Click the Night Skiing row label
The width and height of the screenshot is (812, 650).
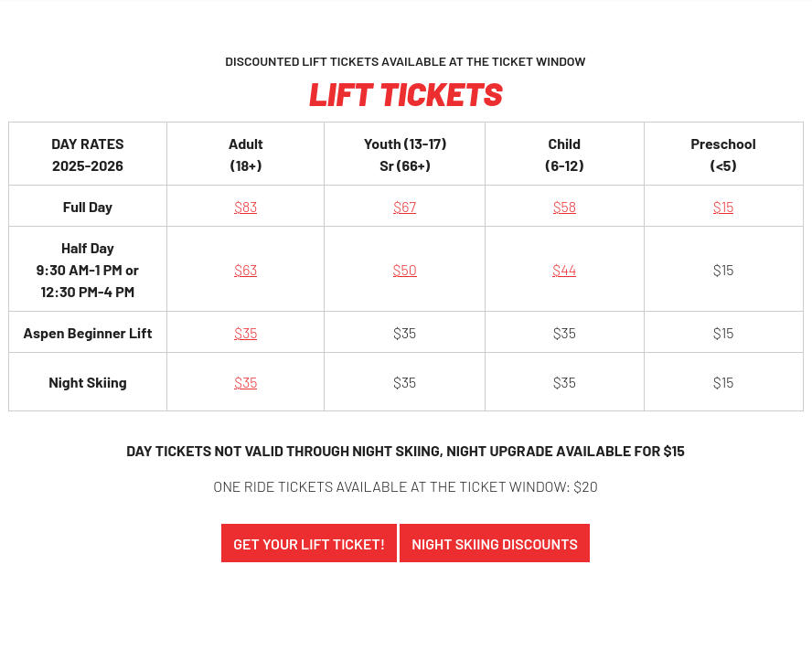point(88,383)
